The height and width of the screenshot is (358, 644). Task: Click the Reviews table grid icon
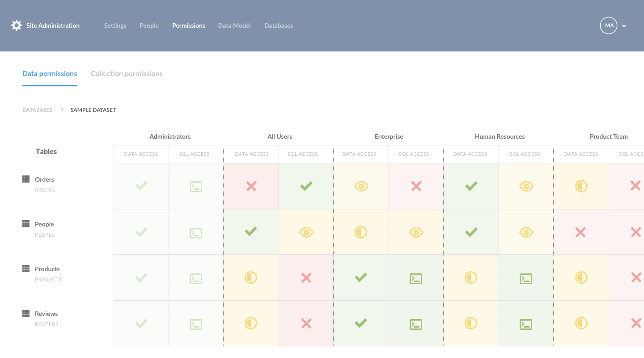(26, 313)
